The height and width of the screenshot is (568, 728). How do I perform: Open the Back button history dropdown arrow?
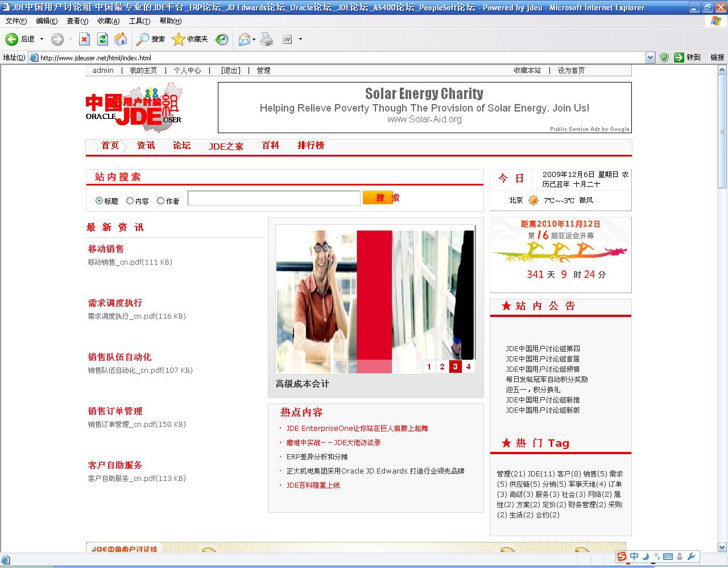click(42, 39)
